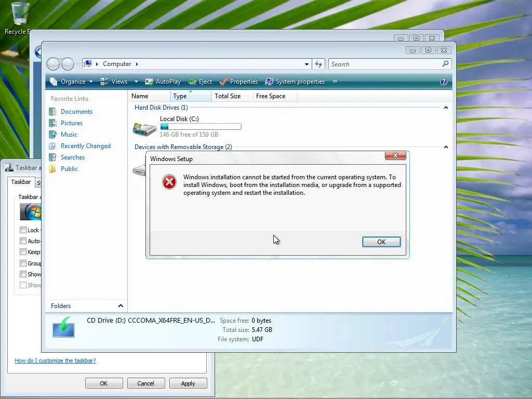Screen dimensions: 532x399
Task: Open Public folder favorite link
Action: (x=69, y=169)
